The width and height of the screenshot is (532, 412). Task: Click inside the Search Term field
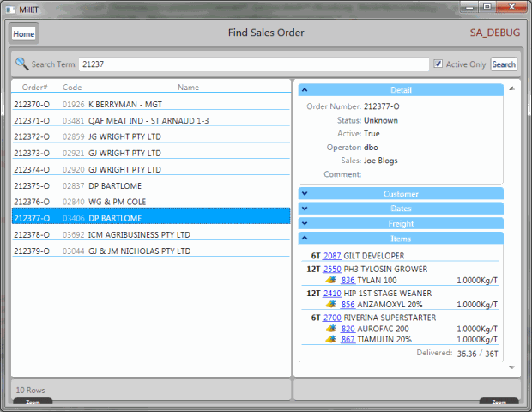pyautogui.click(x=253, y=64)
